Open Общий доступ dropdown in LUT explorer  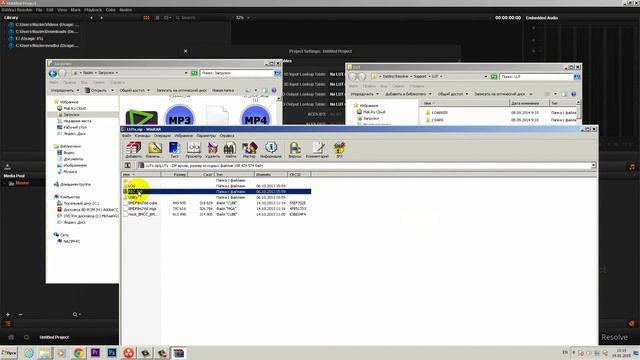click(453, 94)
